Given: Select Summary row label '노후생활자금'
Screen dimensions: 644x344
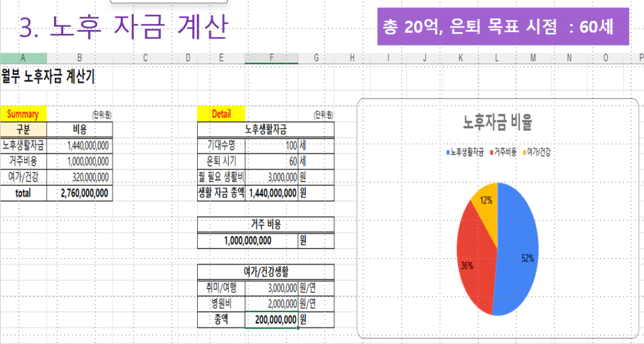Looking at the screenshot, I should [24, 146].
